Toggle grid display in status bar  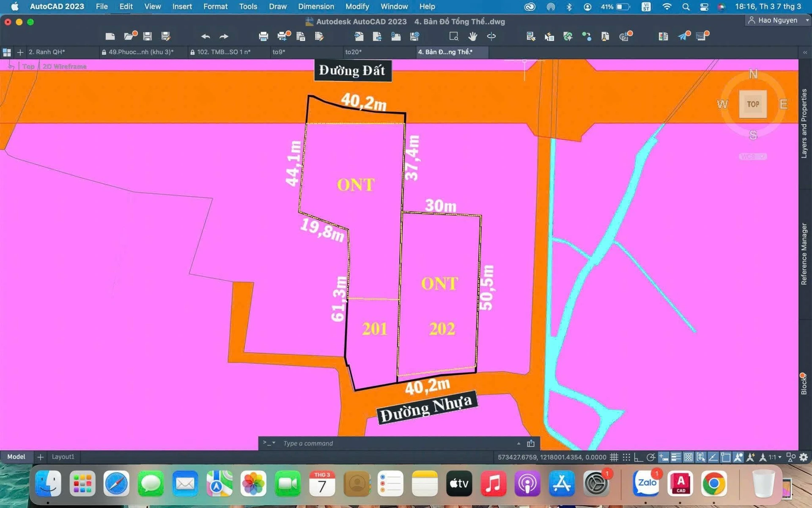point(614,457)
